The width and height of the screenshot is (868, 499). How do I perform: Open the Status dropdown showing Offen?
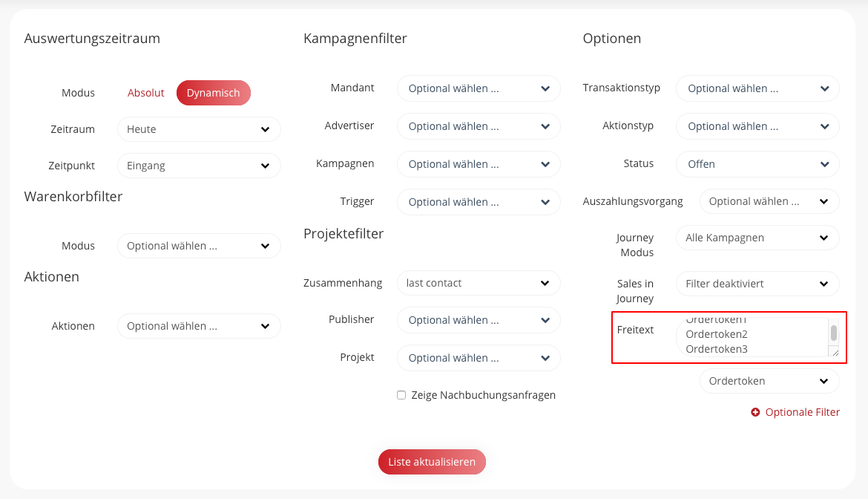click(x=757, y=164)
